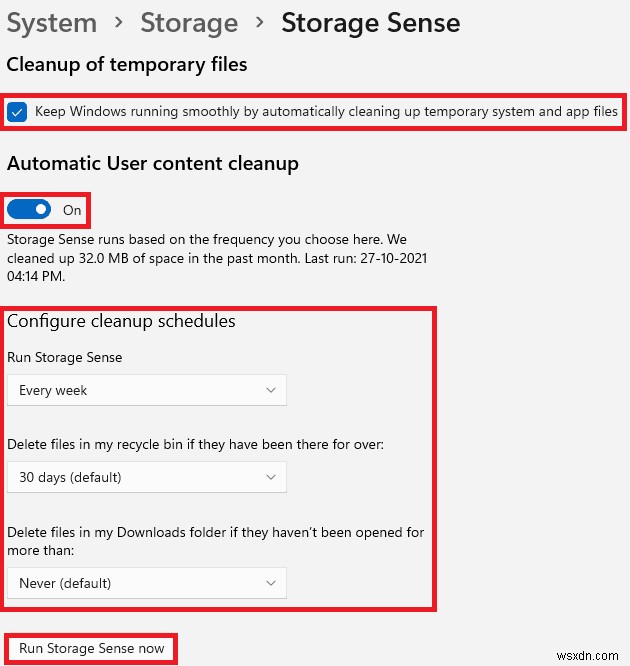Navigate to Storage in the breadcrumb
Viewport: 630px width, 666px height.
coord(189,23)
